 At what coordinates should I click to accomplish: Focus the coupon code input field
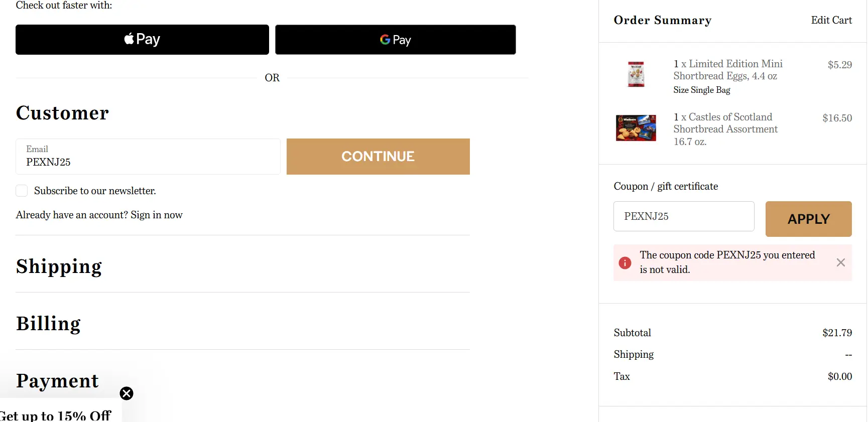[x=683, y=216]
